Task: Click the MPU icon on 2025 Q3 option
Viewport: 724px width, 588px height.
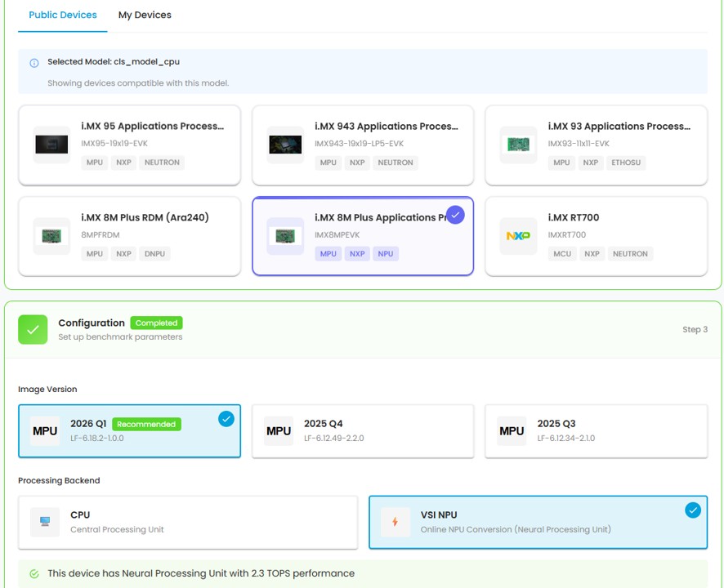Action: (512, 431)
